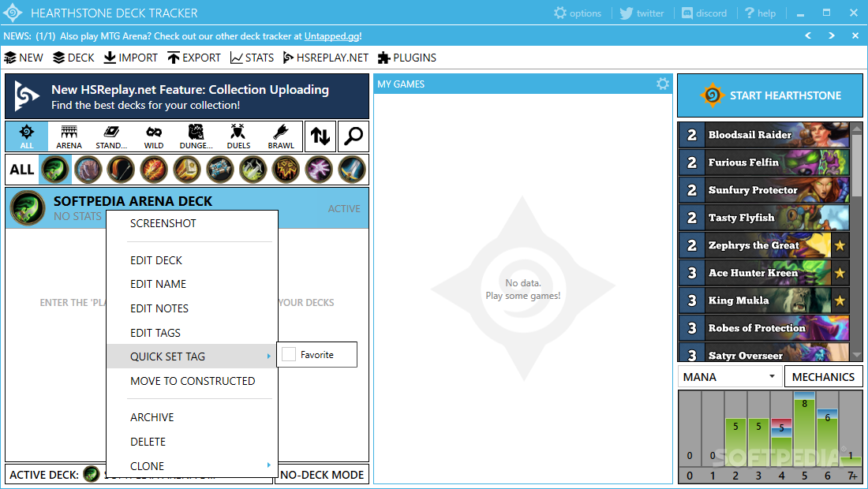Select the WILD deck type tab
The width and height of the screenshot is (868, 489).
[x=154, y=136]
